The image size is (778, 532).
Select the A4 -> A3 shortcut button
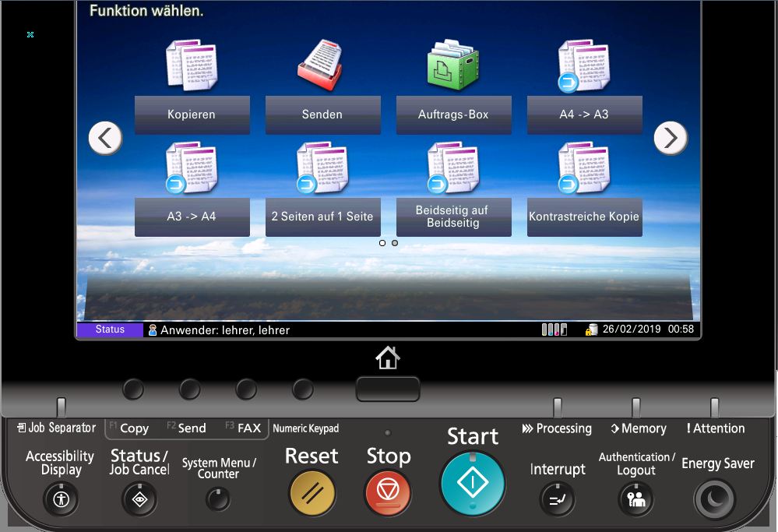pos(584,115)
